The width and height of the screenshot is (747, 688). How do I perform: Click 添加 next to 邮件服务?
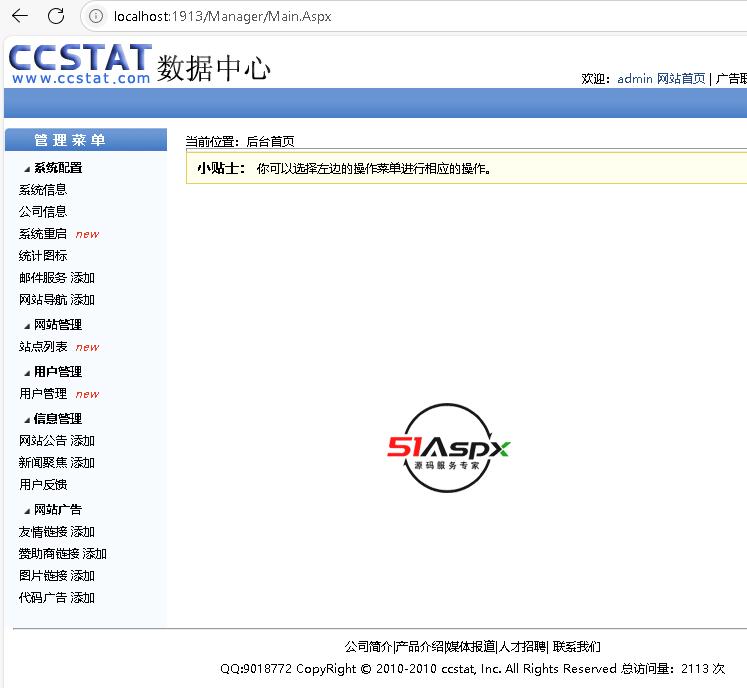tap(83, 278)
